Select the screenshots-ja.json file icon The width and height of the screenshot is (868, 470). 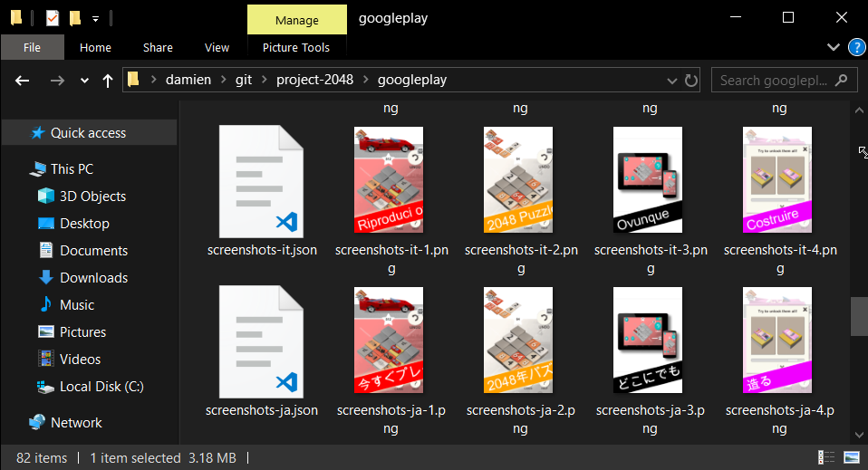click(261, 341)
